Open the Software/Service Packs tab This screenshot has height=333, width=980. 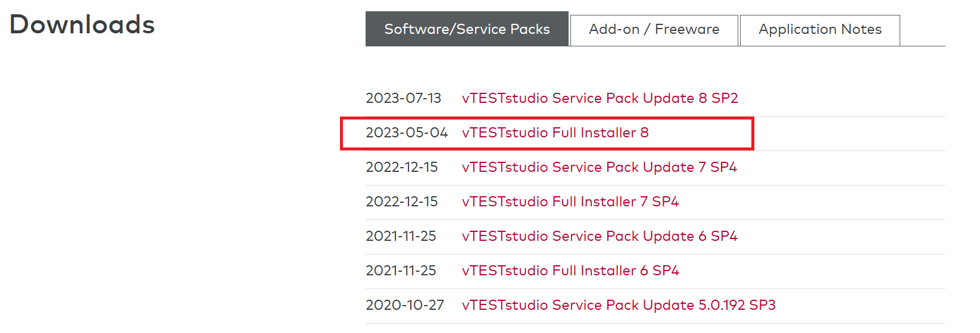click(467, 29)
